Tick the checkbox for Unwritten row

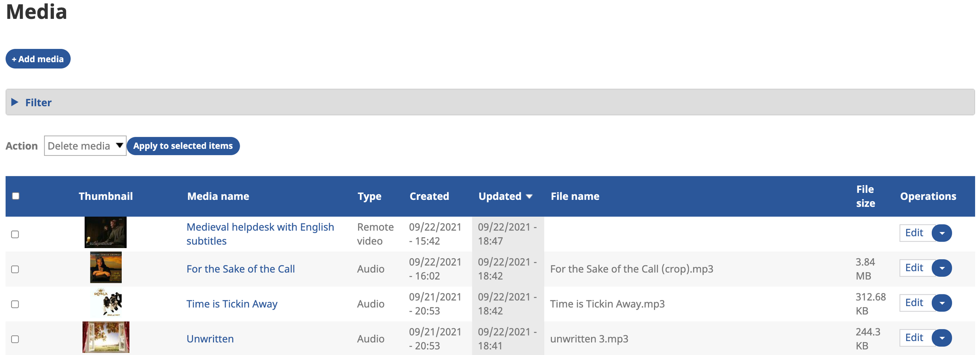pos(15,340)
